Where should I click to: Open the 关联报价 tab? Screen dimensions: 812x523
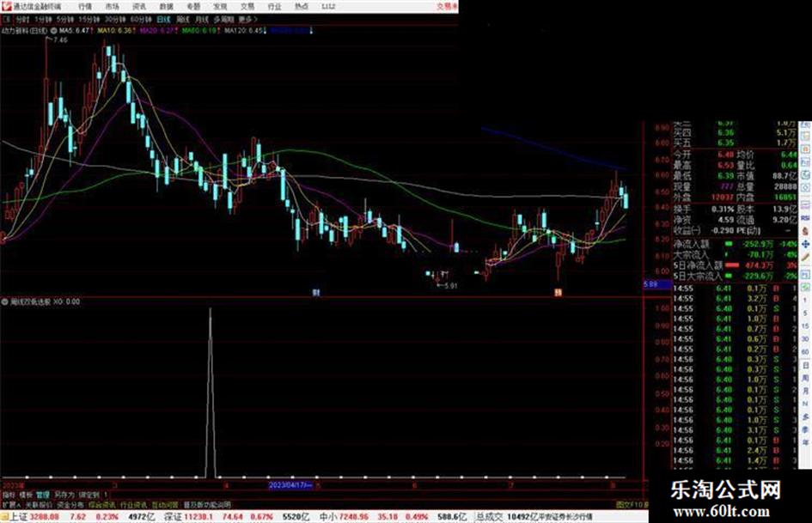(39, 504)
